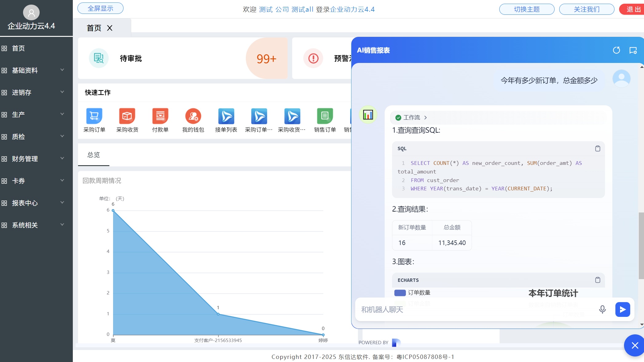Expand the 工作流 step details
Screen dimensions: 644x362
click(x=412, y=118)
